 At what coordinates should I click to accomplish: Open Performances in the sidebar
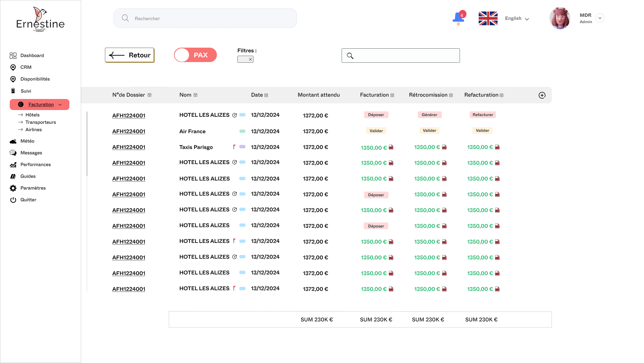[x=36, y=164]
